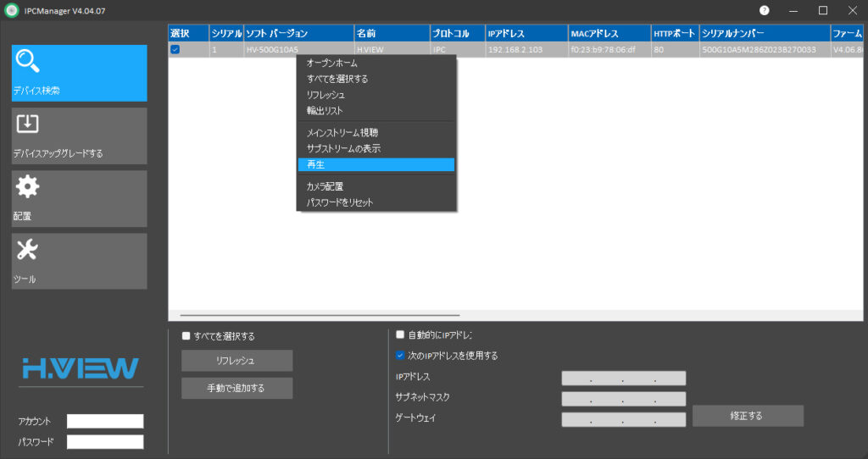Select 再生 from the context menu
Image resolution: width=868 pixels, height=459 pixels.
[x=376, y=164]
